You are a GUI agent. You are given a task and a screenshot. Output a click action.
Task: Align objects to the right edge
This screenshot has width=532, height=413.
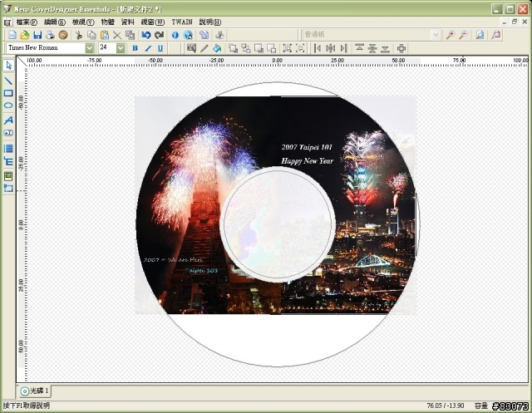click(343, 48)
